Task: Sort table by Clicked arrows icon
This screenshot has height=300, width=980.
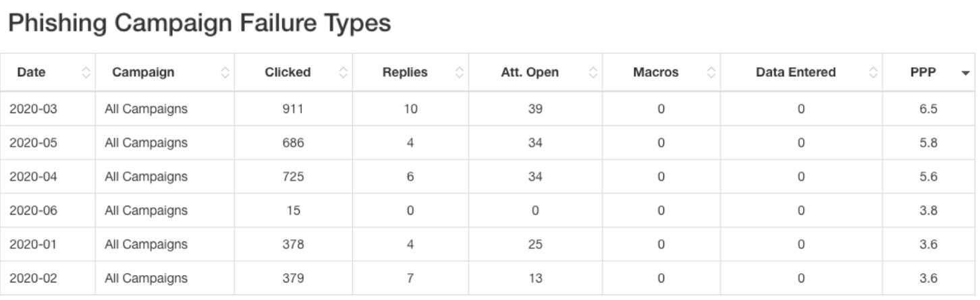Action: point(343,73)
